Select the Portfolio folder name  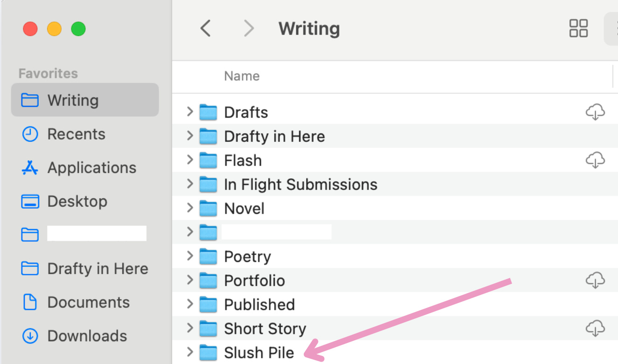tap(254, 280)
